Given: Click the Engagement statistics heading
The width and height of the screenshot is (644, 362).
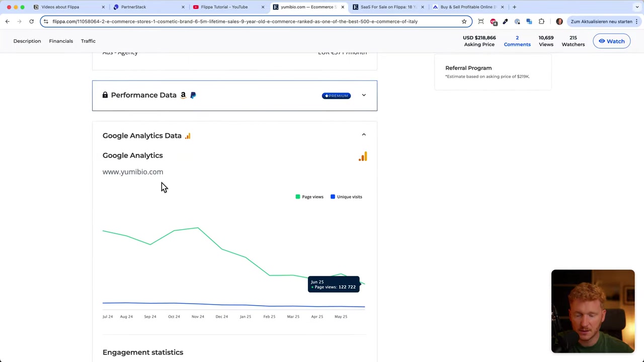Looking at the screenshot, I should (x=143, y=352).
